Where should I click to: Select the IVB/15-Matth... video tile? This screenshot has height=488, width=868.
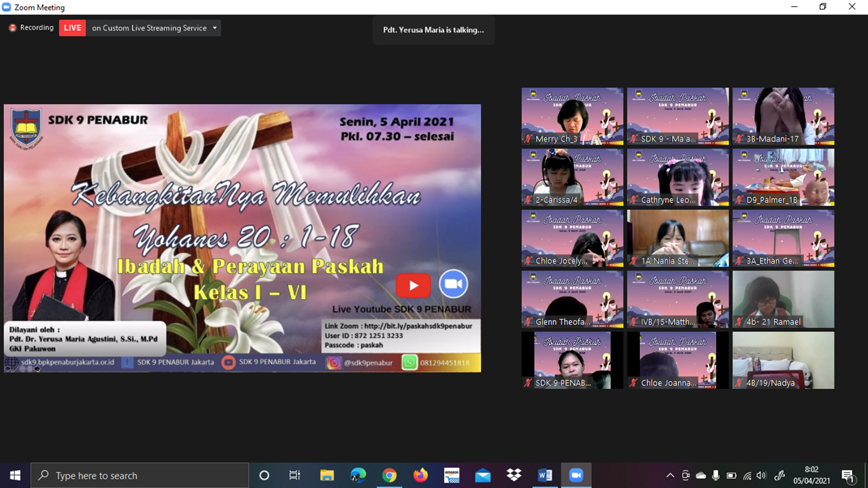tap(678, 299)
